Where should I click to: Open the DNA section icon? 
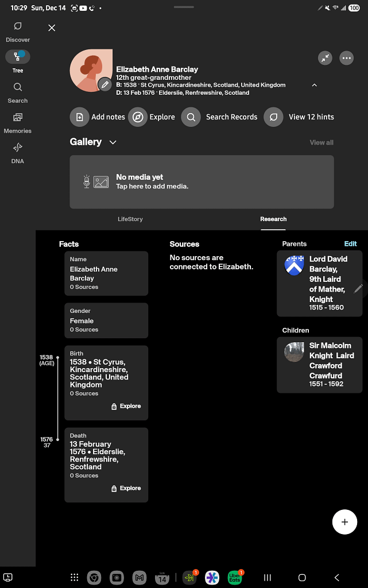point(18,148)
